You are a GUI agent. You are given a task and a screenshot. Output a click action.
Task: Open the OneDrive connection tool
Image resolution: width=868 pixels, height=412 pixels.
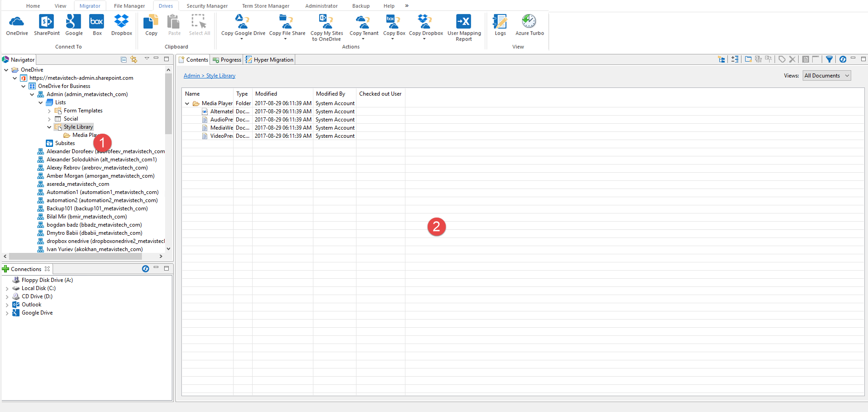pyautogui.click(x=16, y=25)
